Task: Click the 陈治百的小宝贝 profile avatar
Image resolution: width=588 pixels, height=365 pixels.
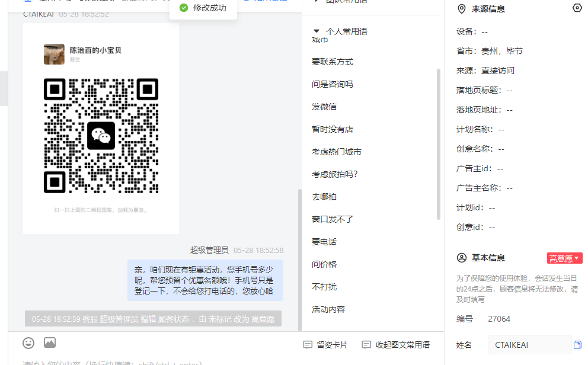Action: coord(54,55)
